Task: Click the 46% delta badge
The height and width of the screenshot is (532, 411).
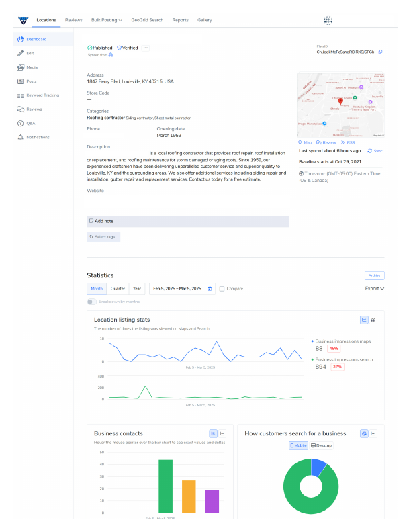Action: pyautogui.click(x=334, y=349)
